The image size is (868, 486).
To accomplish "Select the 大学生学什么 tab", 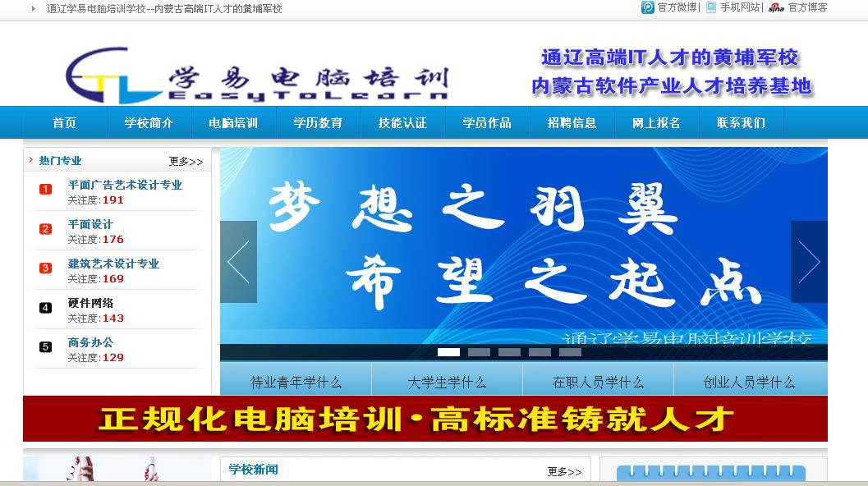I will [x=447, y=382].
